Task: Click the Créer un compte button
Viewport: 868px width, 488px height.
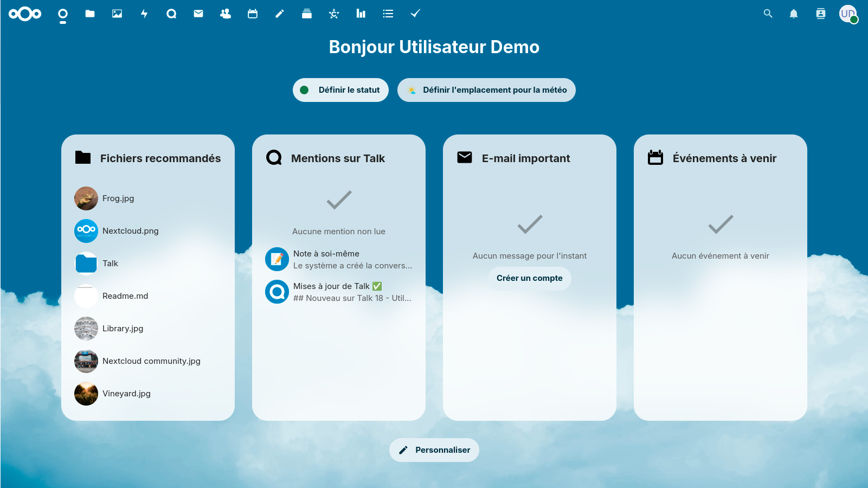Action: (530, 278)
